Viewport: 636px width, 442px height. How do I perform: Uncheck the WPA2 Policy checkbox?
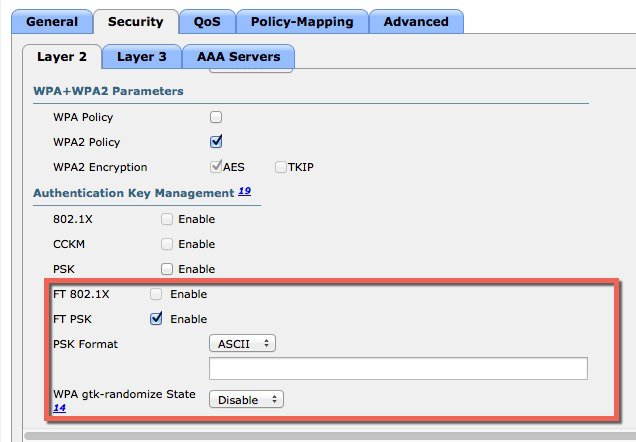coord(216,142)
